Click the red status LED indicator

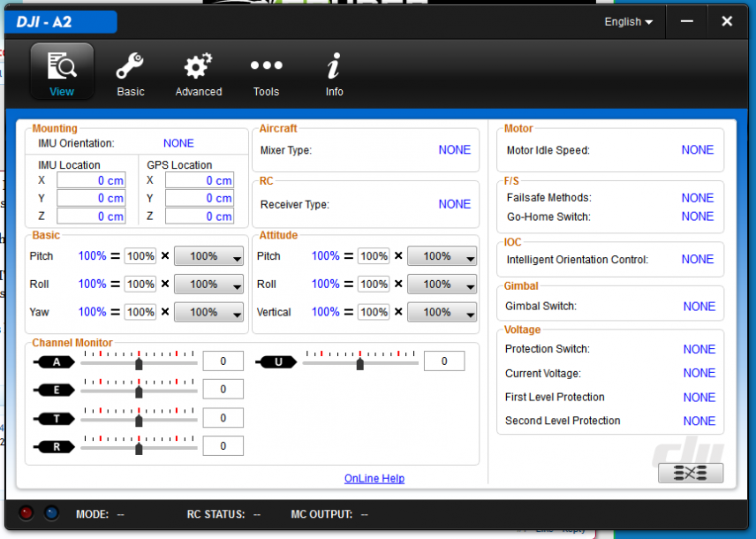click(26, 513)
